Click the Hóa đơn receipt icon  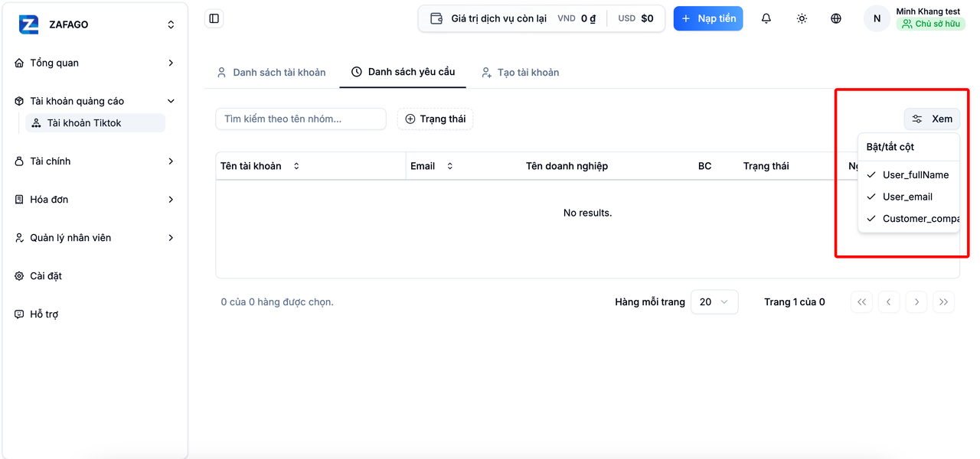[x=20, y=200]
